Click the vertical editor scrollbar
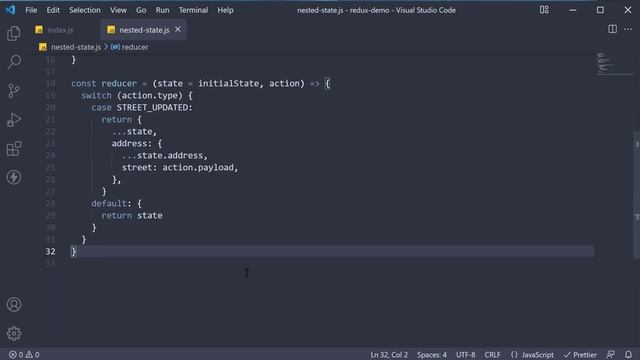This screenshot has width=640, height=360. tap(636, 195)
